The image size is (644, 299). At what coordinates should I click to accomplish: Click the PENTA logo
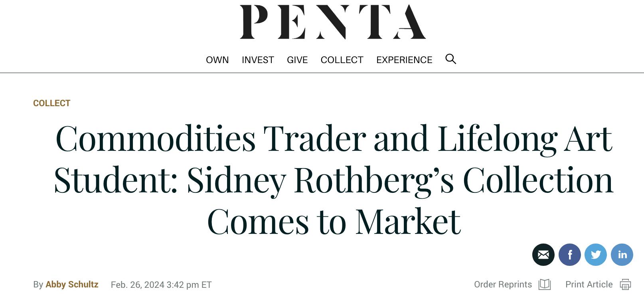pos(333,22)
